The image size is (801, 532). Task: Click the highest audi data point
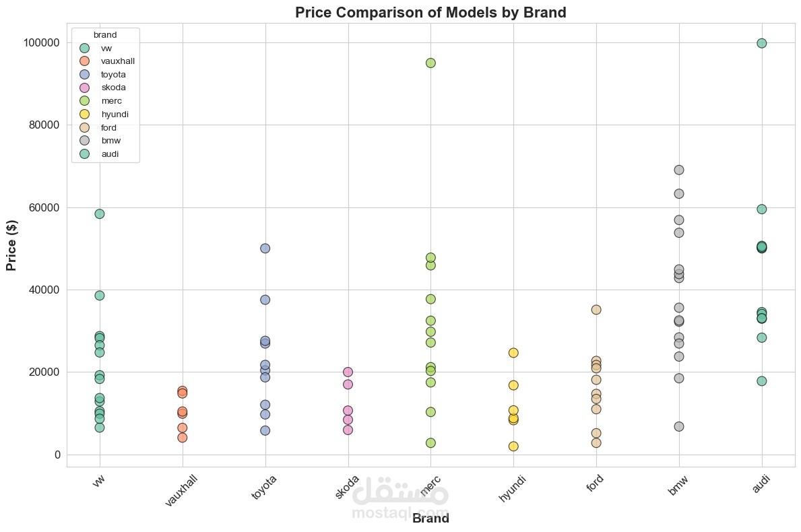[x=762, y=43]
